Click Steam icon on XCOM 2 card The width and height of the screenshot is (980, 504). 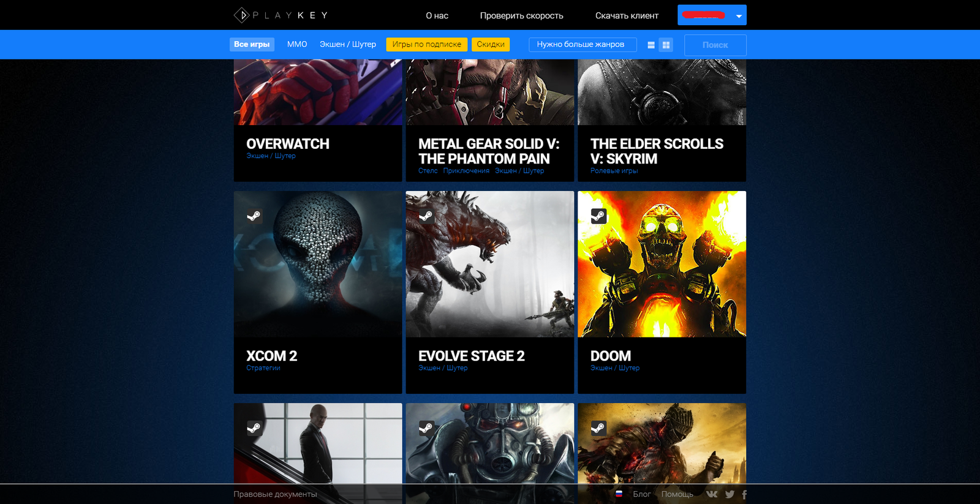coord(254,216)
